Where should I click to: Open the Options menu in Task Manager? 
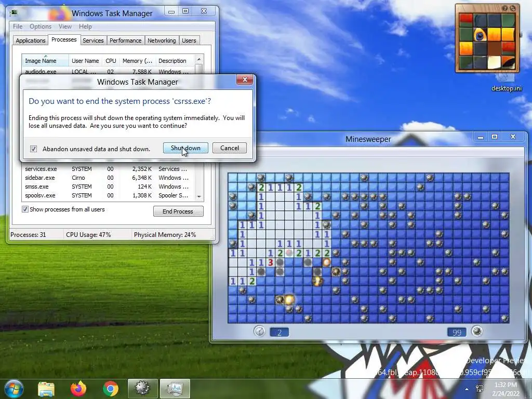pos(41,26)
